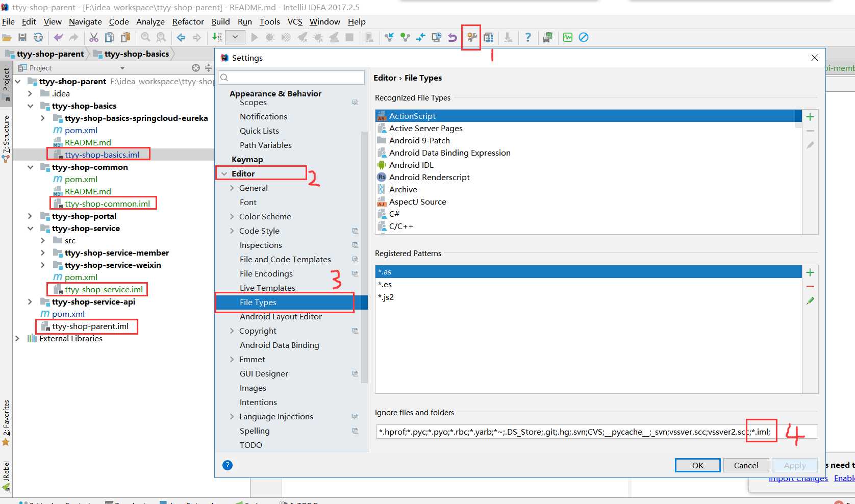Click the Enable link in notification
This screenshot has width=855, height=504.
(844, 478)
